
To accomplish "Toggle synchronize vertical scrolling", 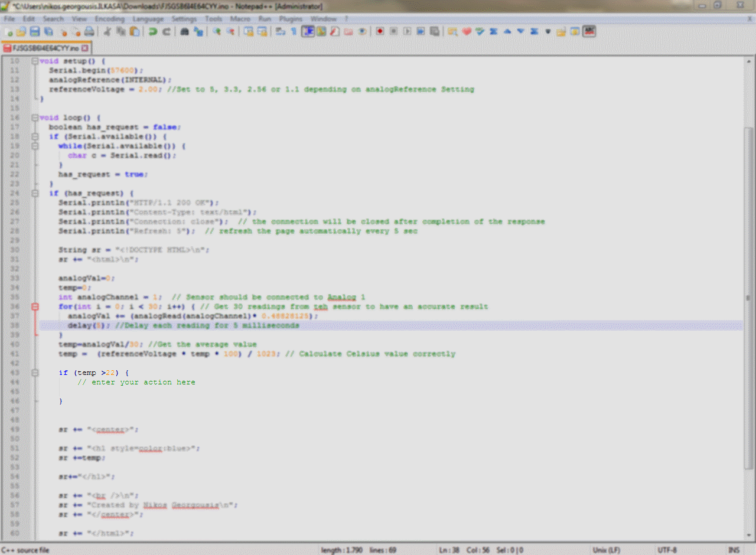I will (248, 31).
